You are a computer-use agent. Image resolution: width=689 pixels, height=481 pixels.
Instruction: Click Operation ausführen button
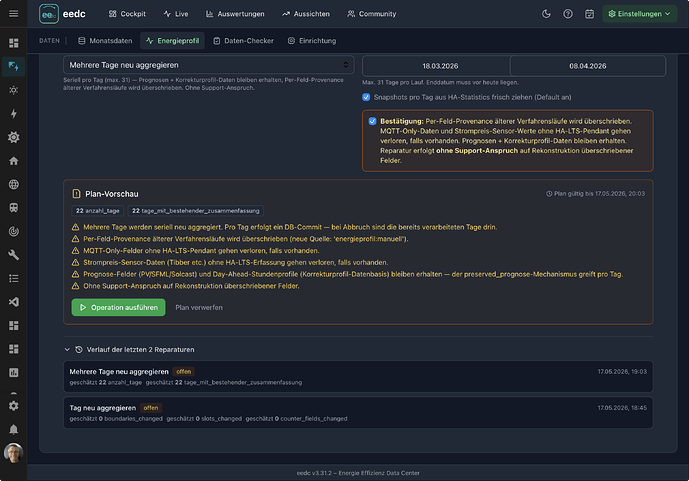click(x=118, y=307)
